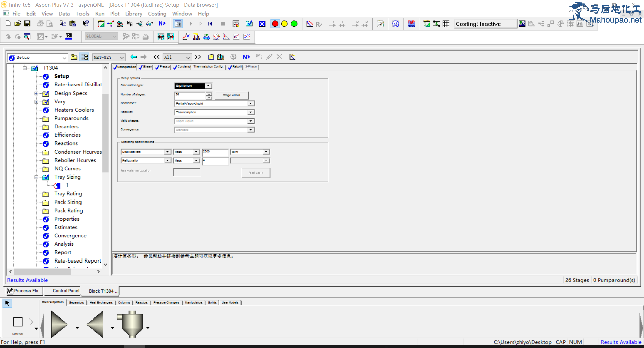Click the column distillation plot icon
The height and width of the screenshot is (348, 644).
196,37
